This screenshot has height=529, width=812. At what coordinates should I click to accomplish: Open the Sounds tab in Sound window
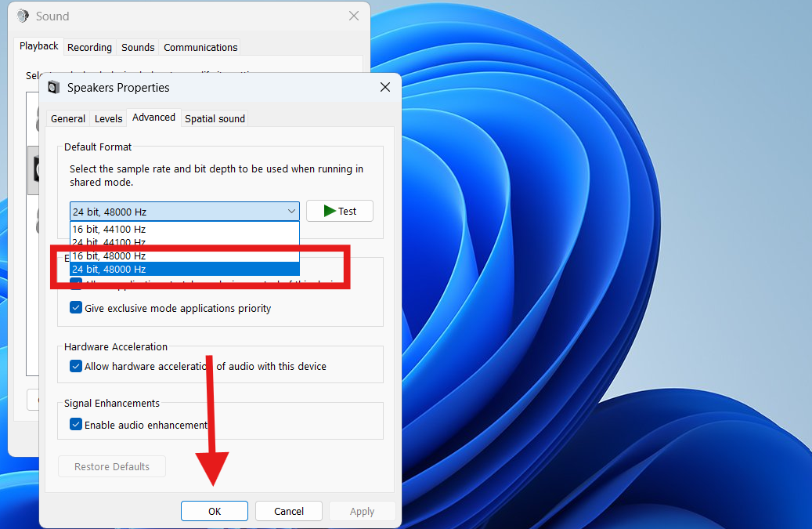pos(138,47)
